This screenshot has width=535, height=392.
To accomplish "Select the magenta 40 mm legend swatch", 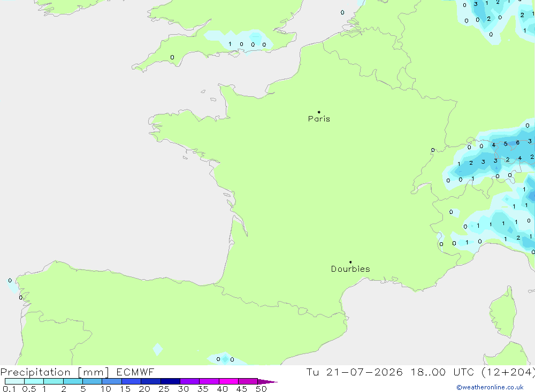I will 228,381.
